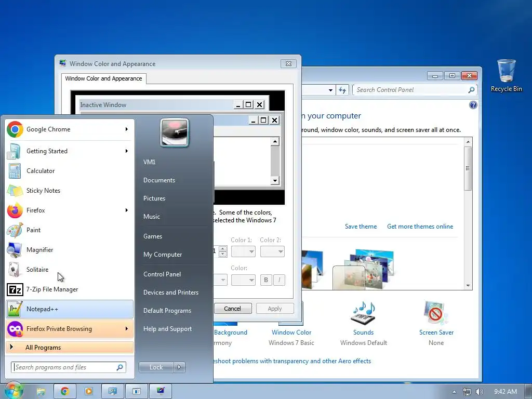Open Windows Explorer from the taskbar
This screenshot has width=532, height=399.
click(x=41, y=391)
